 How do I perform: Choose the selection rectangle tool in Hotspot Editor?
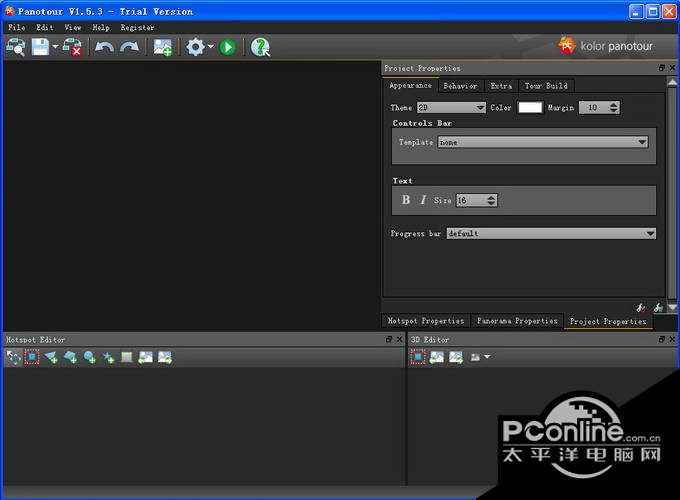coord(32,357)
